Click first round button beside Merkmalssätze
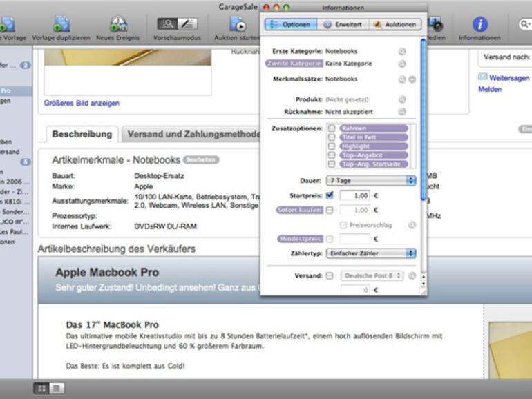Image resolution: width=532 pixels, height=399 pixels. 402,79
